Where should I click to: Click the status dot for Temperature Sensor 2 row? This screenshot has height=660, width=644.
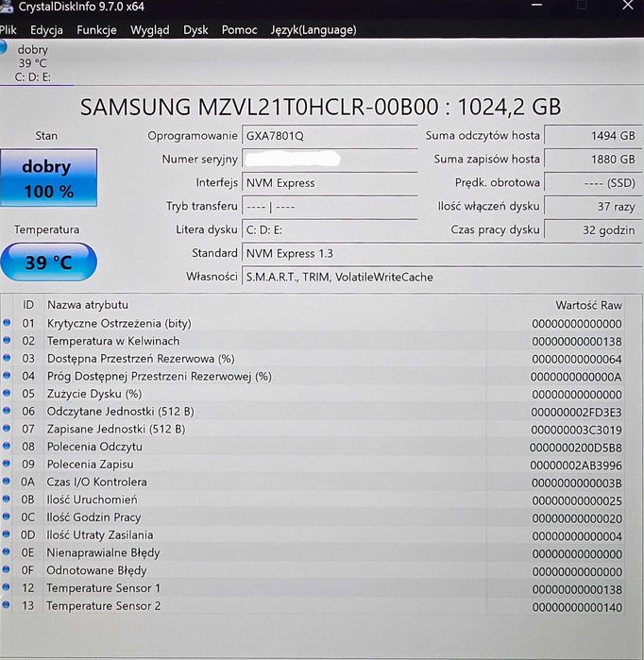(x=7, y=605)
